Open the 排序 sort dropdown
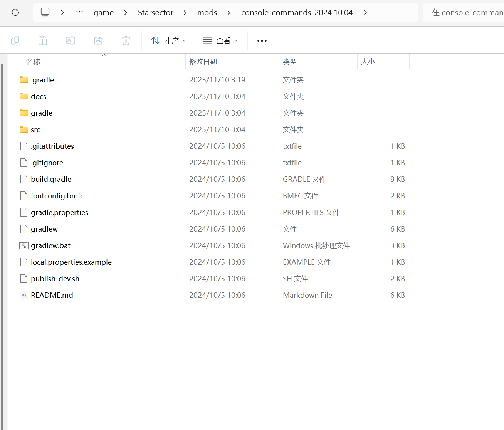Viewport: 504px width, 430px height. pos(169,40)
